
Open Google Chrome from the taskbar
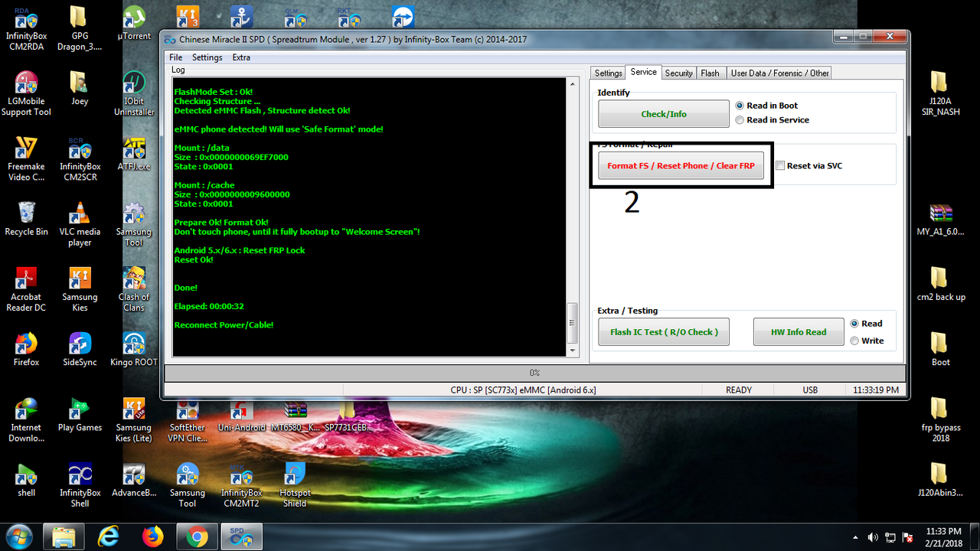197,537
